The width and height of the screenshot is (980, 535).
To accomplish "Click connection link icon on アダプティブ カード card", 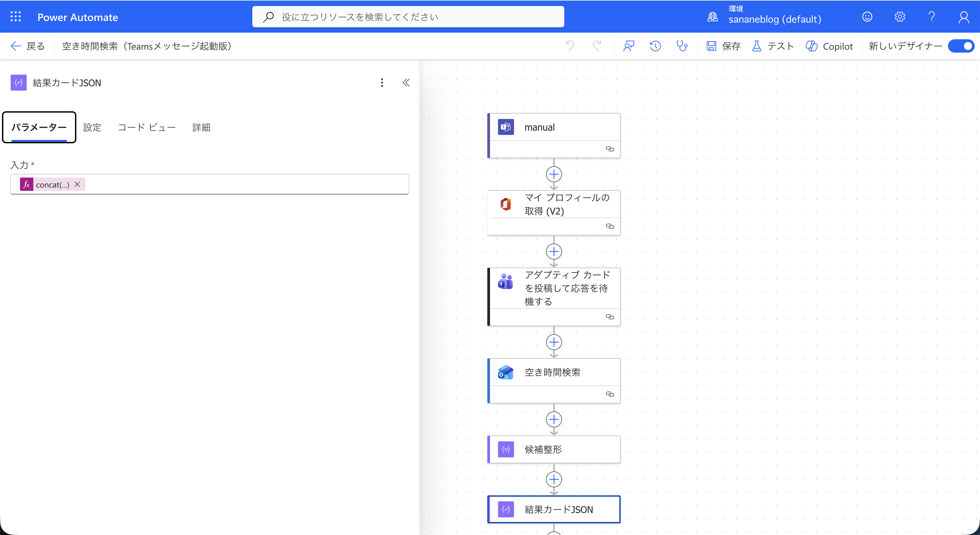I will tap(610, 317).
